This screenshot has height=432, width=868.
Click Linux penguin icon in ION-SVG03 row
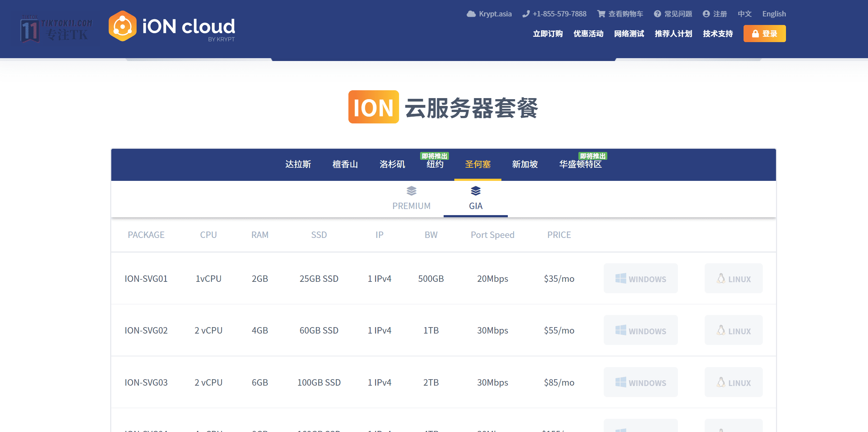721,382
